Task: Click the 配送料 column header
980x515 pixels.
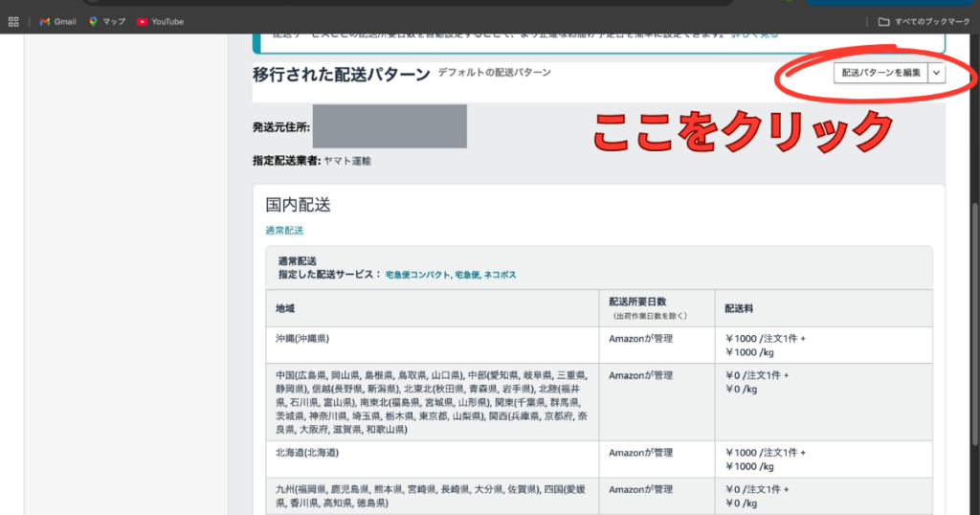Action: coord(739,308)
